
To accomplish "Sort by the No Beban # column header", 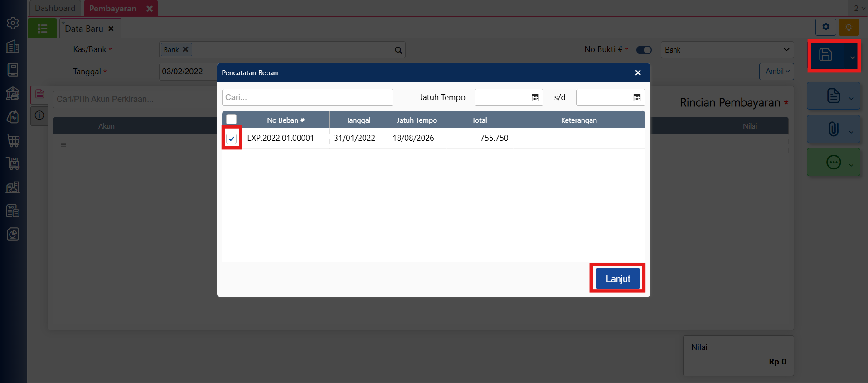I will pos(286,120).
